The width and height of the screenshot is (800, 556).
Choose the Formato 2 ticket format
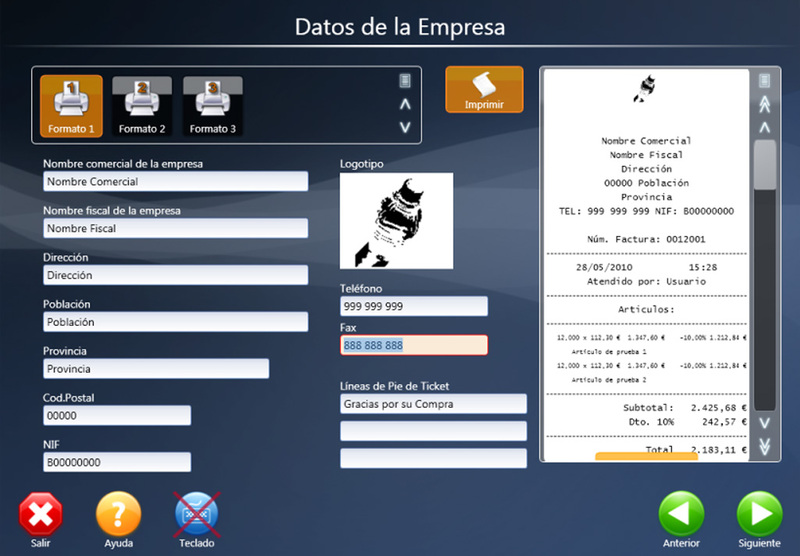[142, 104]
